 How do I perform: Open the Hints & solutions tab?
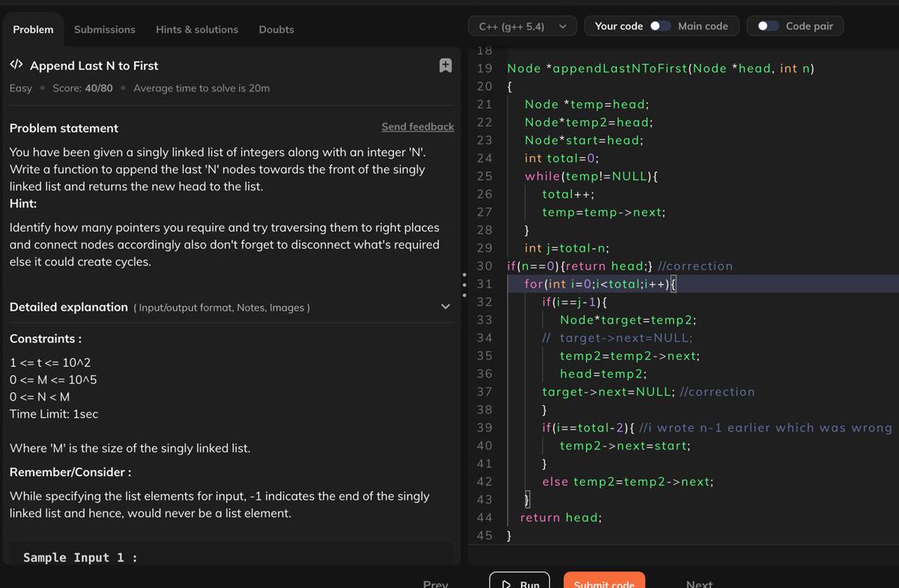pos(197,29)
